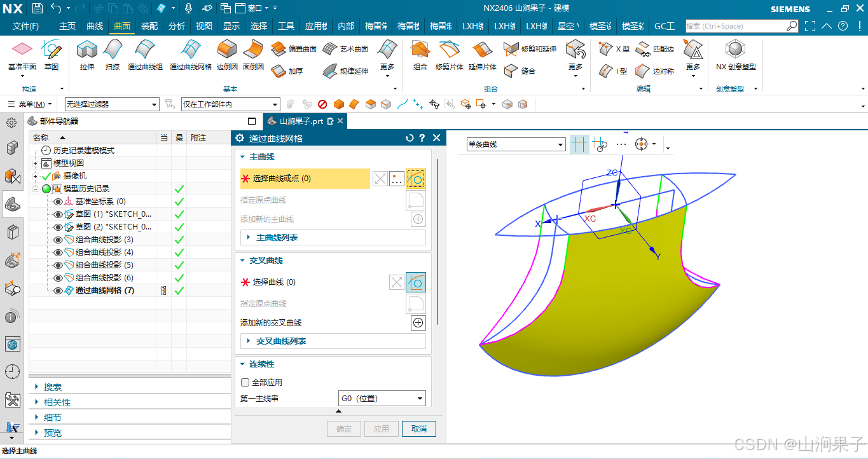This screenshot has height=459, width=868.
Task: Open the 菜单(M) dropdown menu
Action: pos(29,104)
